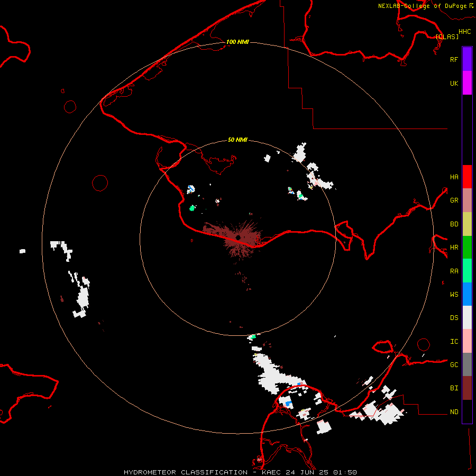The image size is (476, 476).
Task: Click the light pink IC legend swatch
Action: (x=467, y=341)
